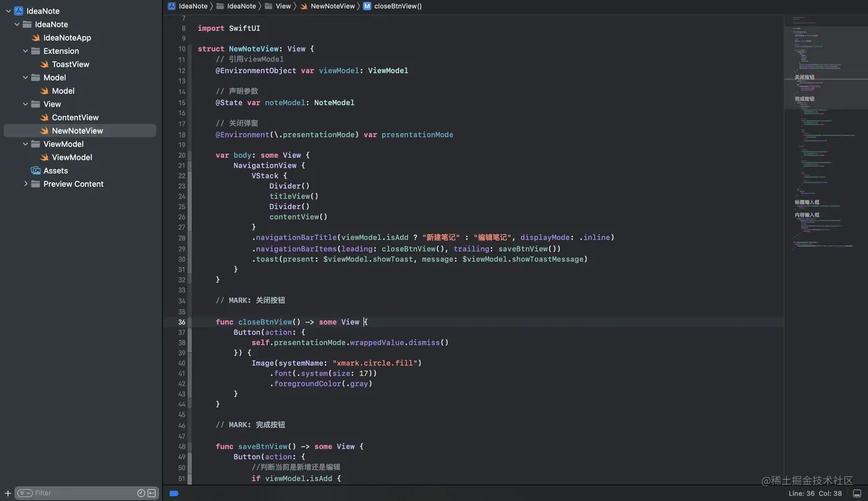Click 'titleView()' call in VStack
The width and height of the screenshot is (868, 501).
click(x=294, y=197)
